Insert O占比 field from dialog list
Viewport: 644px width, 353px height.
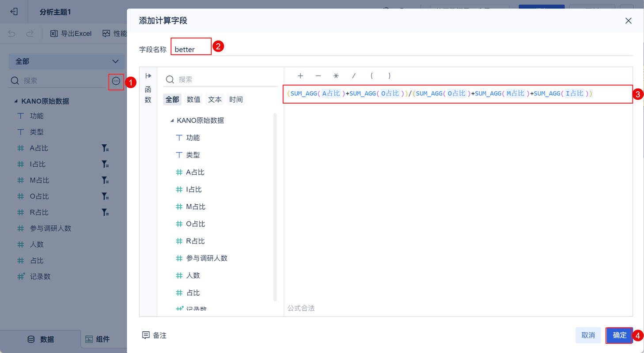coord(196,224)
